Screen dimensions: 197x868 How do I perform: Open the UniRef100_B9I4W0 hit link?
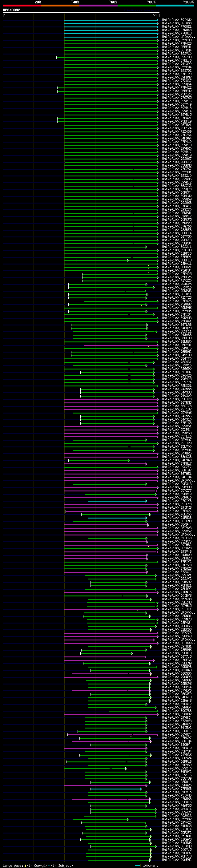click(x=176, y=20)
